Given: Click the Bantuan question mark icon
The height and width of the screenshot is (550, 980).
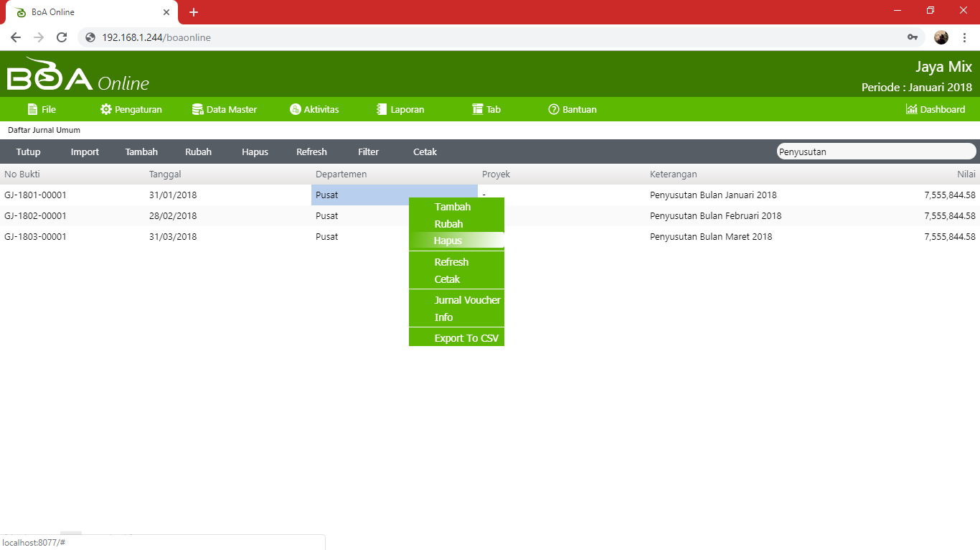Looking at the screenshot, I should [x=554, y=109].
